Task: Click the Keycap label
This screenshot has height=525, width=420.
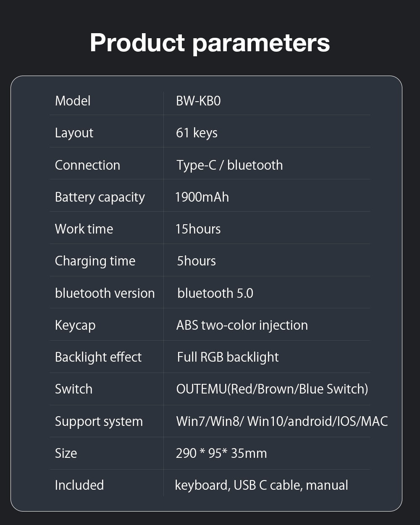Action: (75, 325)
